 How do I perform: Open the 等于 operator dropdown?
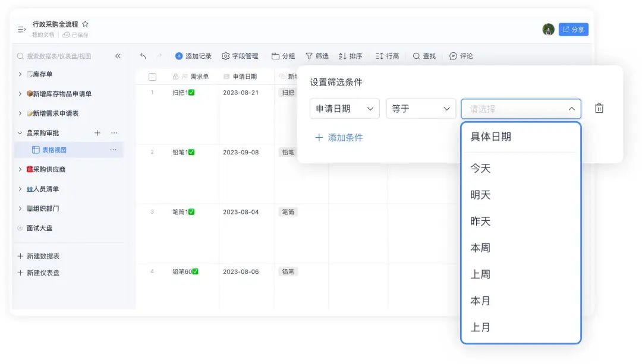tap(421, 109)
